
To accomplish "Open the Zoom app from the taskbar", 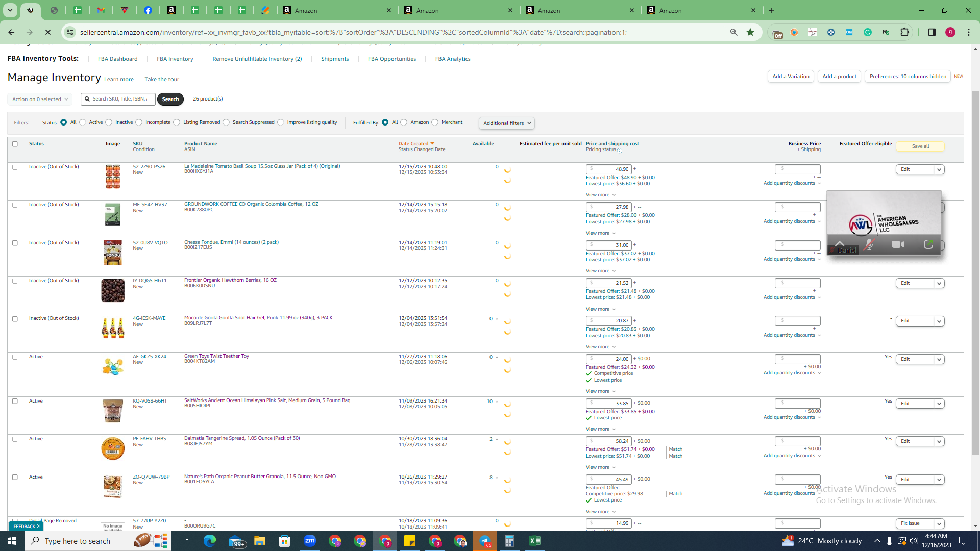I will coord(310,541).
